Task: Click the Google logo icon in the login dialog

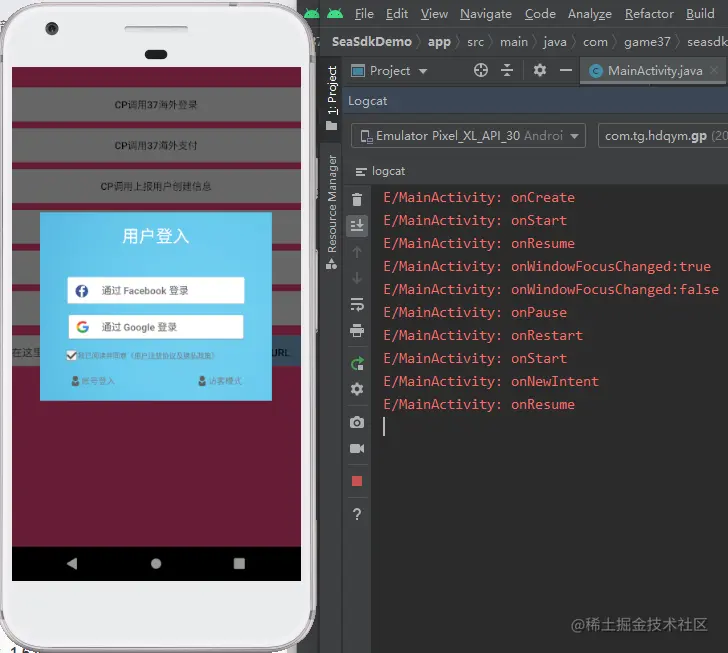Action: click(x=83, y=327)
